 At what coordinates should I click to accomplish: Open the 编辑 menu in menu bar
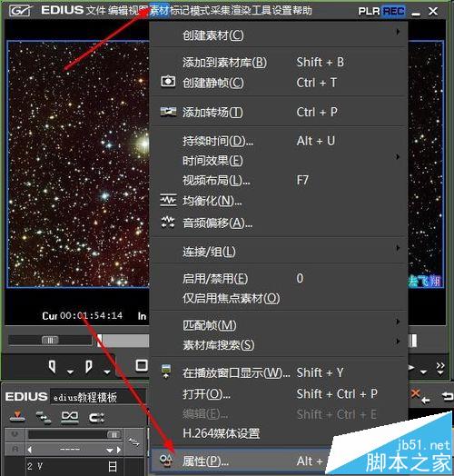118,11
